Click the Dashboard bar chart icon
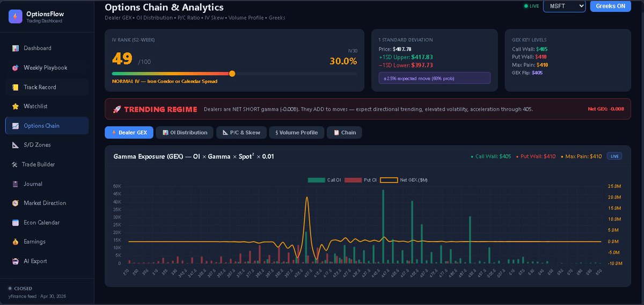This screenshot has height=305, width=644. point(15,48)
